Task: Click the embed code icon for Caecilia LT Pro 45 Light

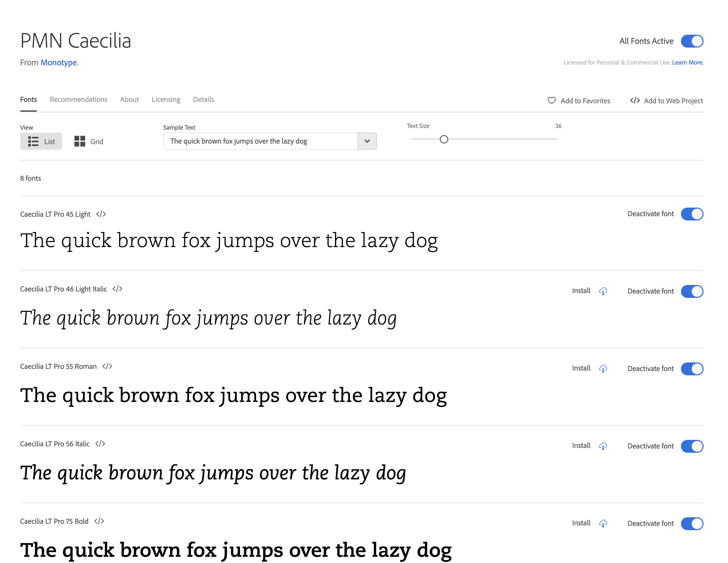Action: (x=101, y=214)
